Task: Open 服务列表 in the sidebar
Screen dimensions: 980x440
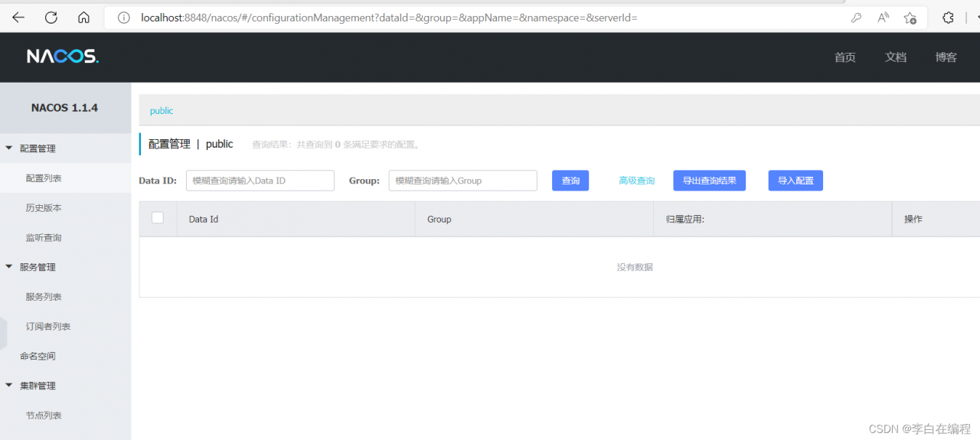Action: [44, 297]
